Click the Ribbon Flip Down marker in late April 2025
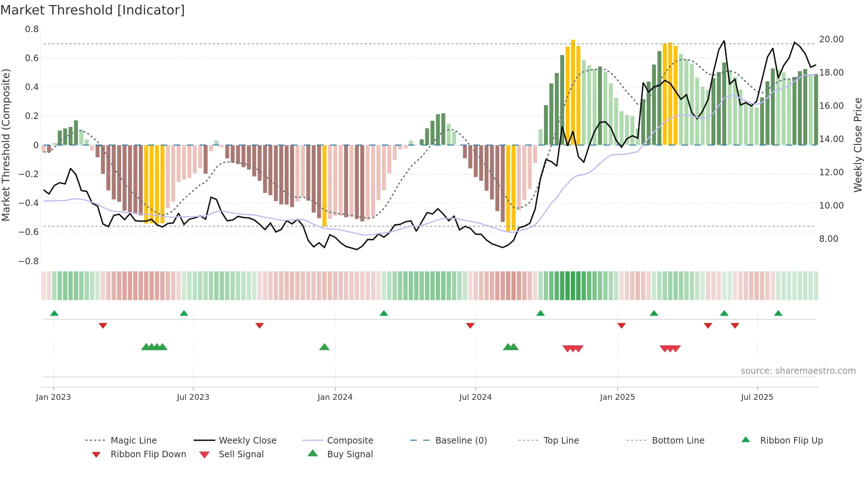Screen dimensions: 868x488 [x=708, y=326]
